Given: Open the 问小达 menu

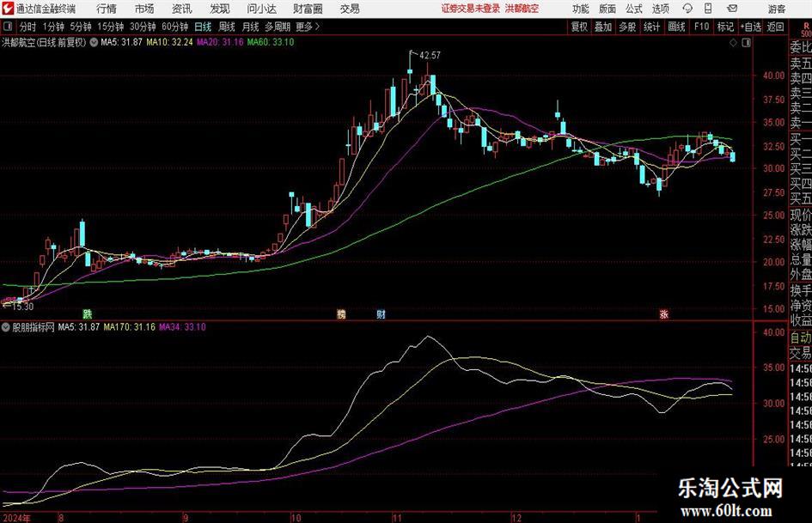Looking at the screenshot, I should pos(261,9).
